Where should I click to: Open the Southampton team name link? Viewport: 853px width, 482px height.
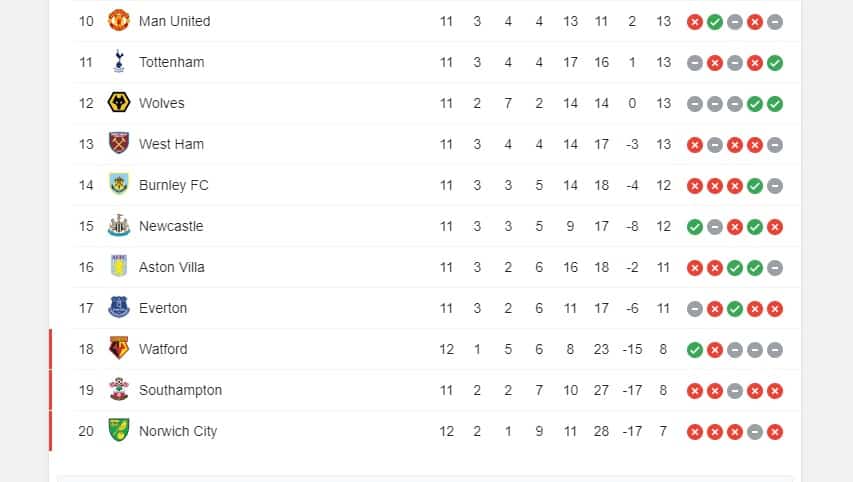tap(180, 390)
